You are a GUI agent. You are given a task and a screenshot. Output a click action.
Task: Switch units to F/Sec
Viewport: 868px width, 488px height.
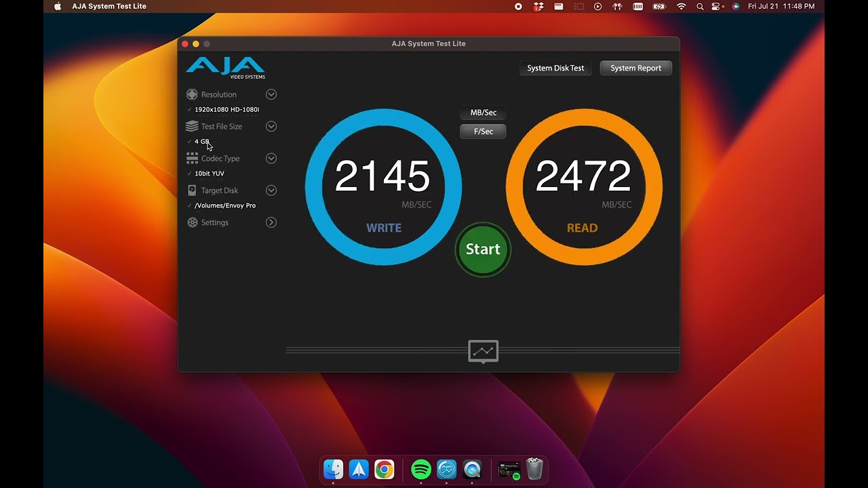click(484, 131)
